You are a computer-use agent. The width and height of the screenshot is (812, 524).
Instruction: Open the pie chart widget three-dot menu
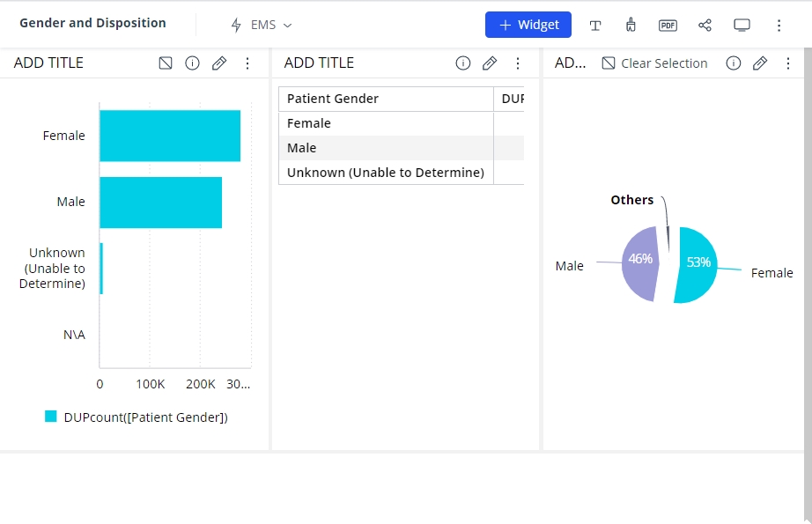pyautogui.click(x=787, y=63)
